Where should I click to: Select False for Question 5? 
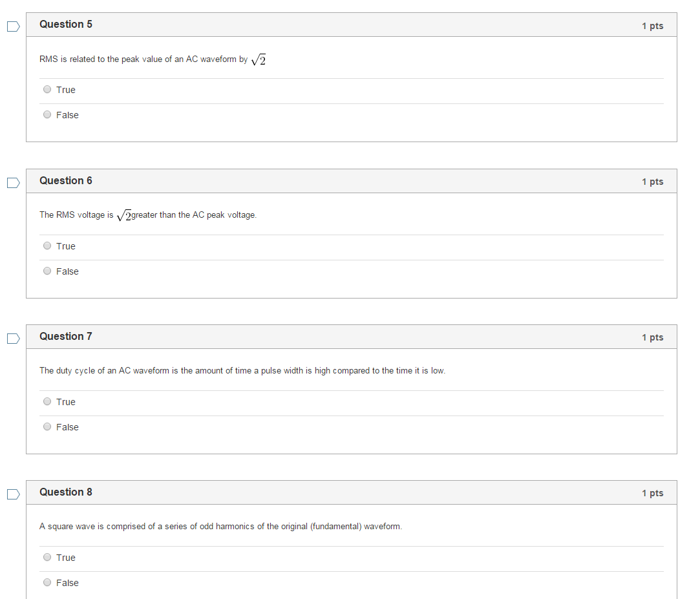(47, 115)
